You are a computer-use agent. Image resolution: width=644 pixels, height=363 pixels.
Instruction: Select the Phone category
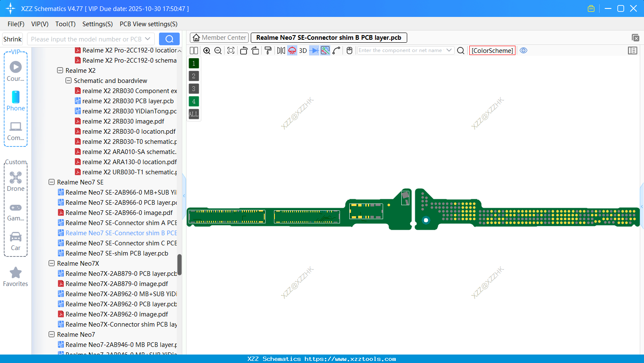point(16,101)
